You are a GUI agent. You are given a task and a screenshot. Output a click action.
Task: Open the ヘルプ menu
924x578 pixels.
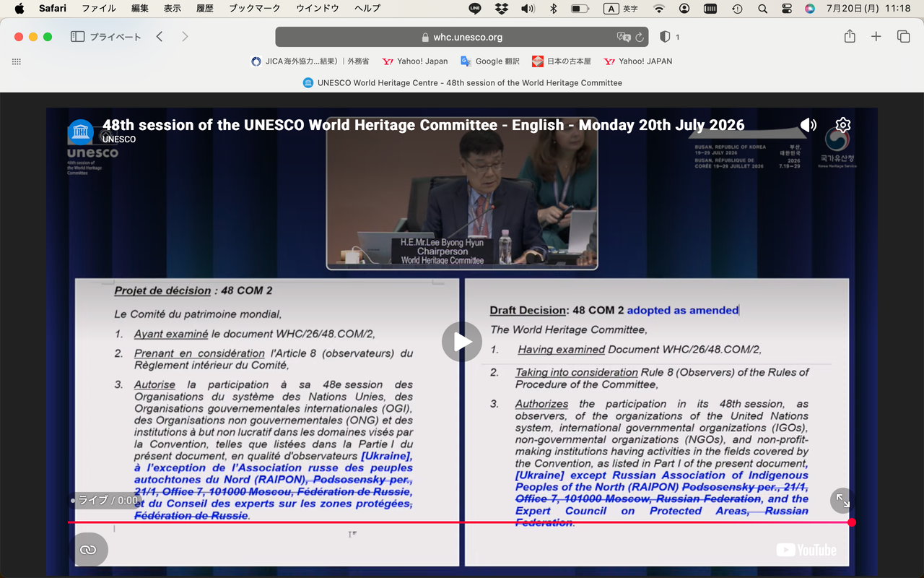[x=367, y=9]
